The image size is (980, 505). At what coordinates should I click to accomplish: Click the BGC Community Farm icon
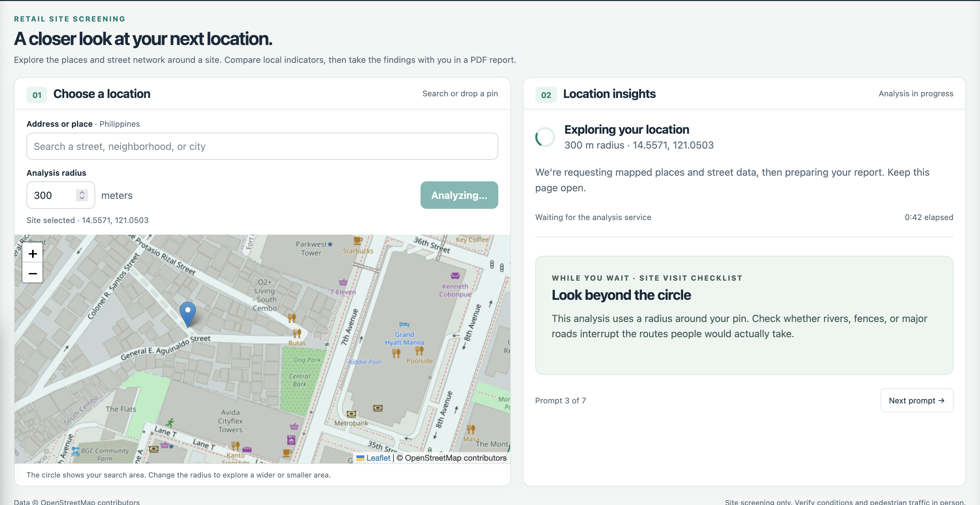(76, 451)
